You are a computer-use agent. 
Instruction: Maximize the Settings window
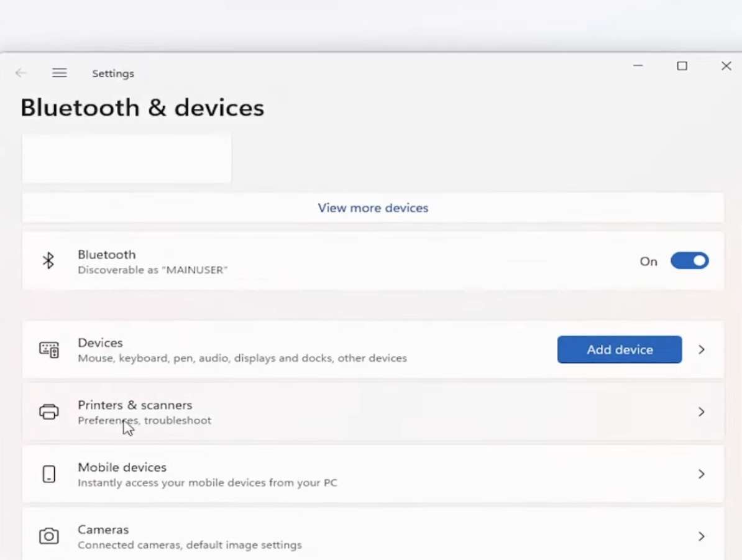point(682,66)
